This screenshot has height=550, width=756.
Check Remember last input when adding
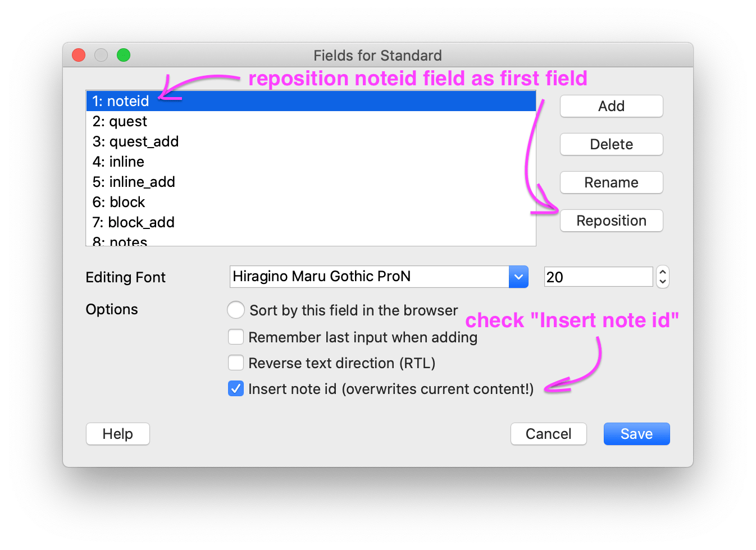236,337
